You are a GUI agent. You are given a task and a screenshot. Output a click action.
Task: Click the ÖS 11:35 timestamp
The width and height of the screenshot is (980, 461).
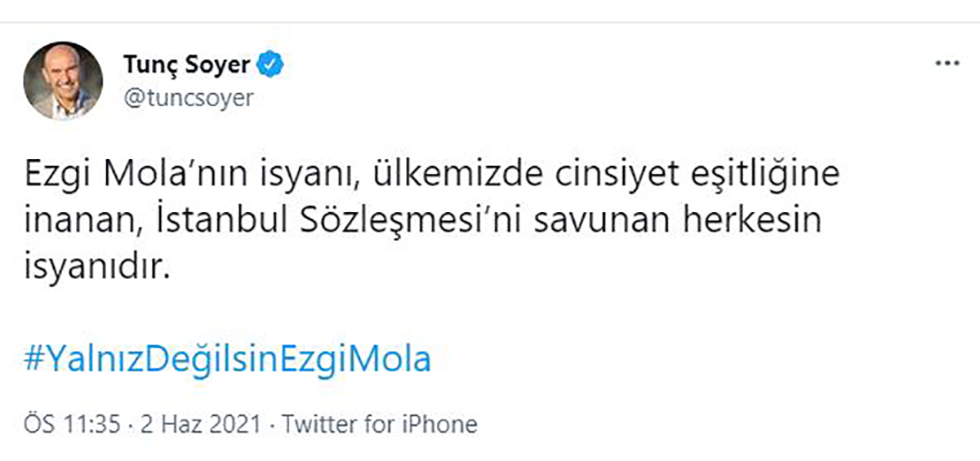pyautogui.click(x=73, y=424)
